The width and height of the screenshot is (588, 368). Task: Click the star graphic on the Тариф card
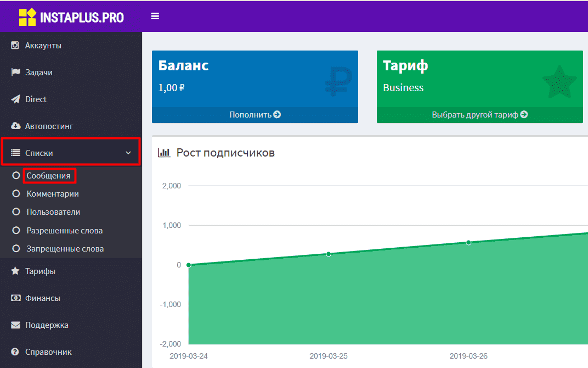[x=559, y=82]
